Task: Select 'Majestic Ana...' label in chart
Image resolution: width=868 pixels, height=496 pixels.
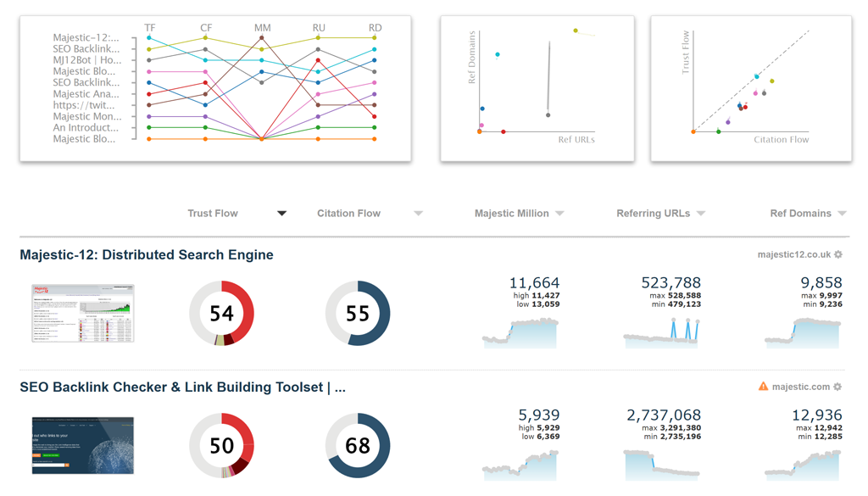Action: pyautogui.click(x=86, y=94)
